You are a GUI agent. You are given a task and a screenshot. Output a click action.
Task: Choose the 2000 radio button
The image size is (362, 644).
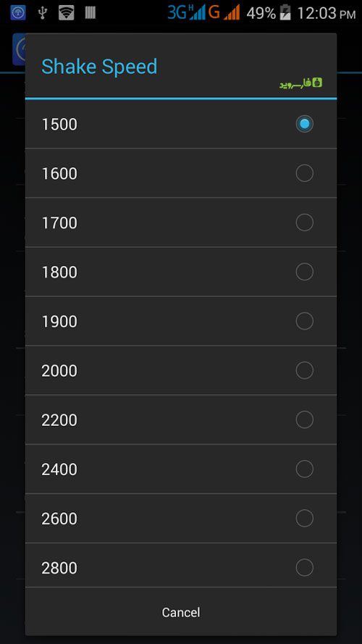[304, 370]
